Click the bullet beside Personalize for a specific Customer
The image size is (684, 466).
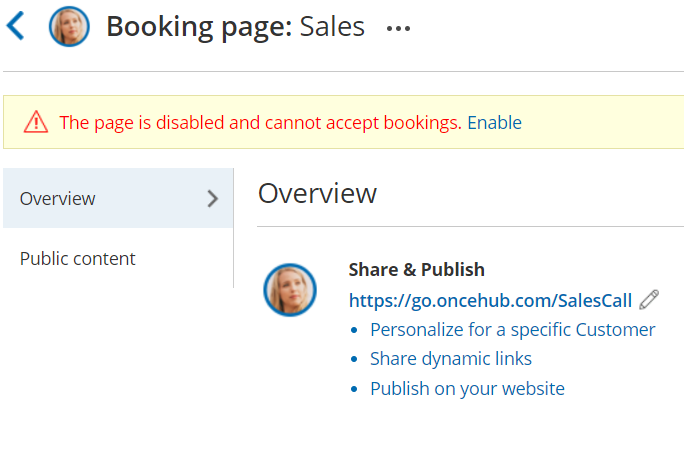(x=354, y=330)
